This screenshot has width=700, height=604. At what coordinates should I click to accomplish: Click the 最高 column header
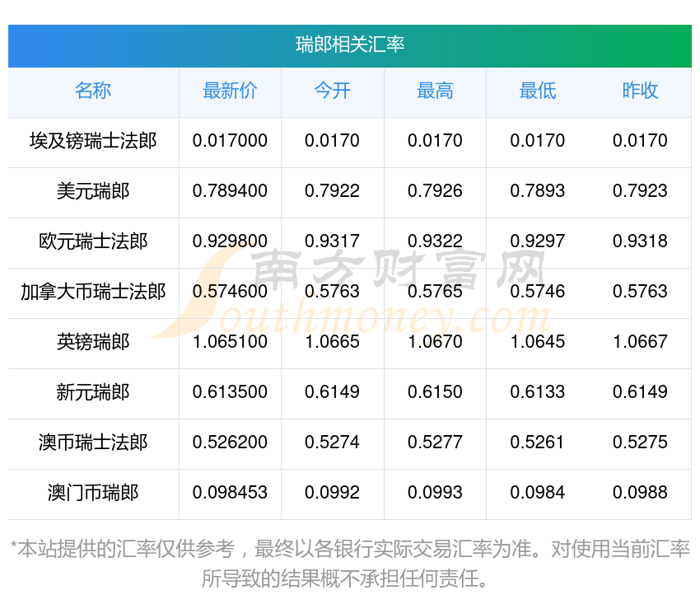pyautogui.click(x=435, y=91)
